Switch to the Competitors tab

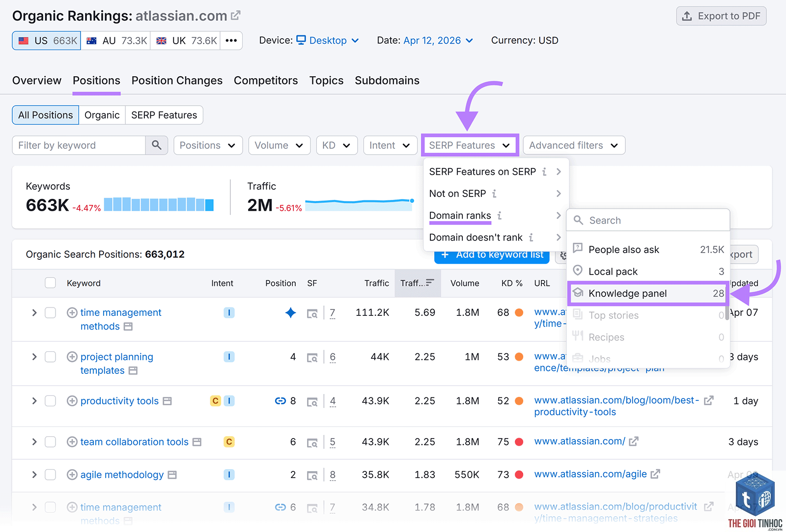266,81
